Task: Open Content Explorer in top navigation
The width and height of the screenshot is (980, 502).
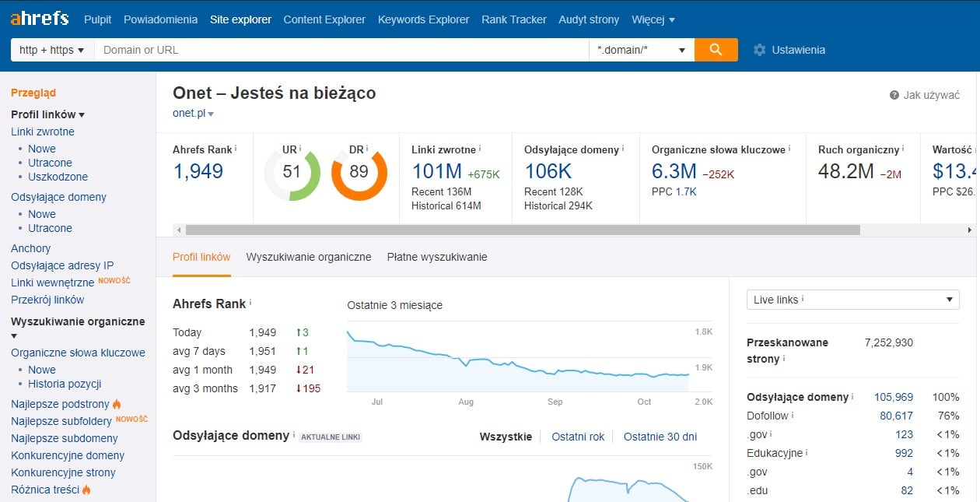Action: coord(324,19)
